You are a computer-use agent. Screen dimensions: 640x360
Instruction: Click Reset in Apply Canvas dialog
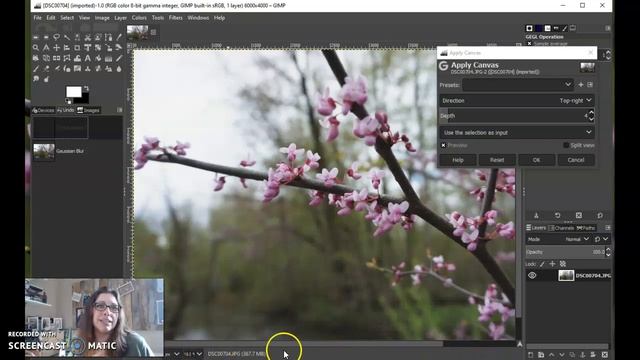[497, 160]
